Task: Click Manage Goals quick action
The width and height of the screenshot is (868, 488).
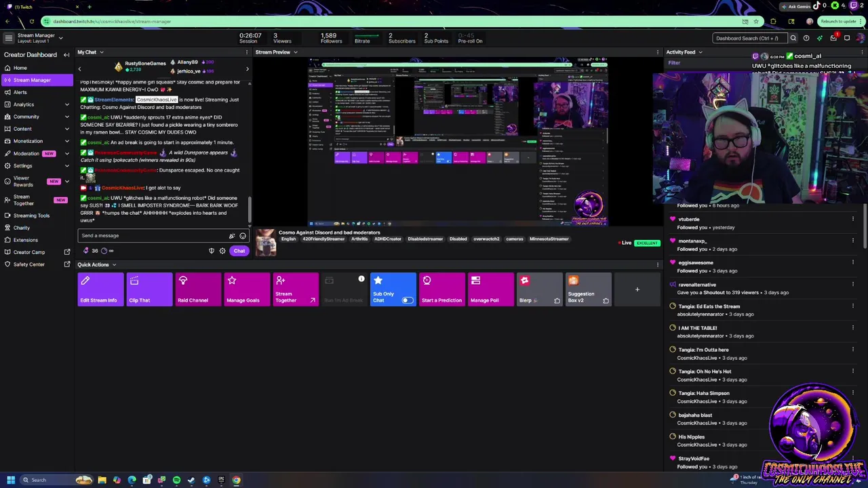Action: coord(248,289)
